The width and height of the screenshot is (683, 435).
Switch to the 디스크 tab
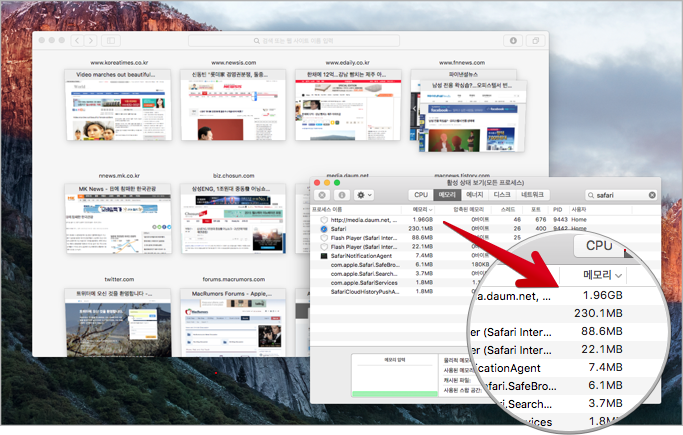(502, 195)
